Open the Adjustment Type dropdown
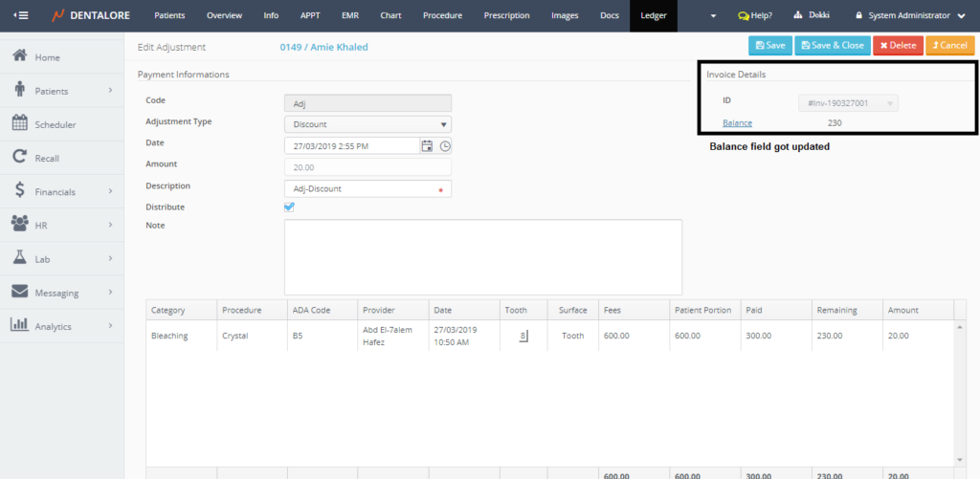980x479 pixels. (367, 124)
